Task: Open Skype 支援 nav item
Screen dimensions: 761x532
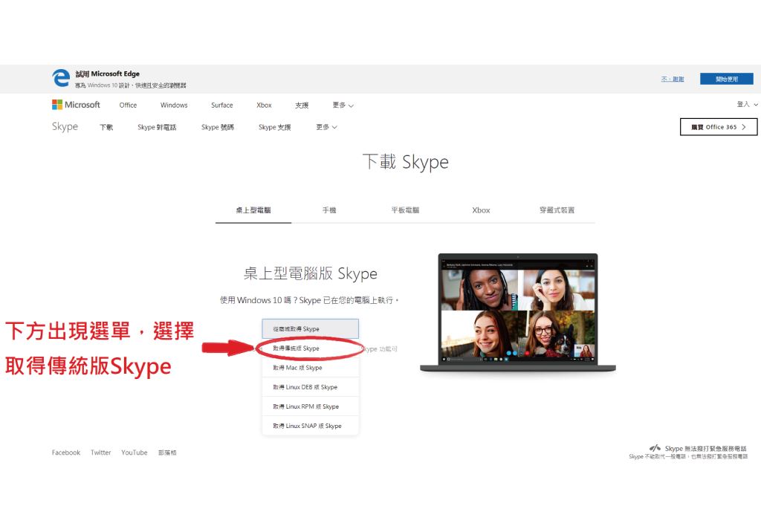Action: coord(275,127)
